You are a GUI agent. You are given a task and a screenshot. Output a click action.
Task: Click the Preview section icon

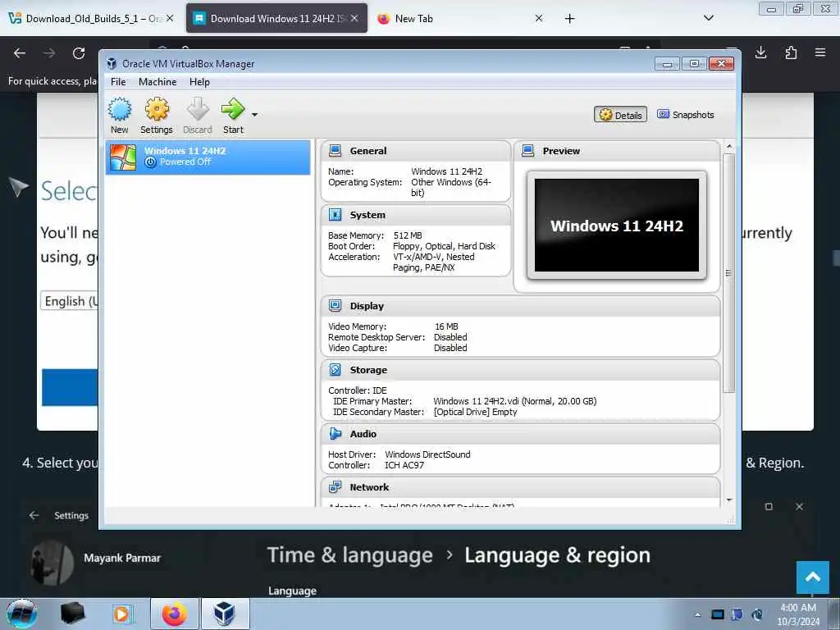[527, 151]
